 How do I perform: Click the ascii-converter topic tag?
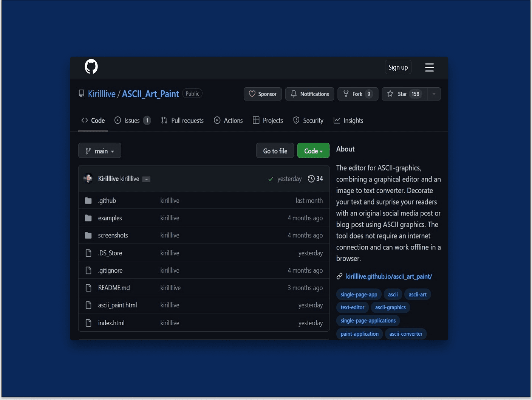tap(406, 334)
